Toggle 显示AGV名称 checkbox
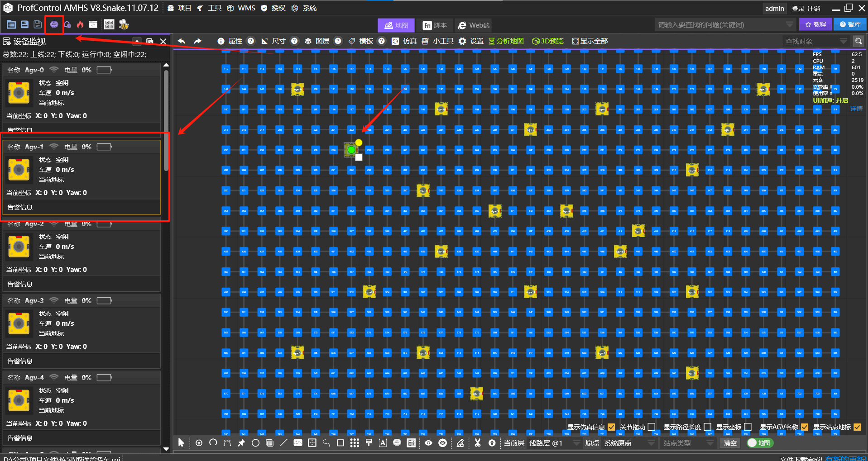This screenshot has width=868, height=461. point(805,427)
